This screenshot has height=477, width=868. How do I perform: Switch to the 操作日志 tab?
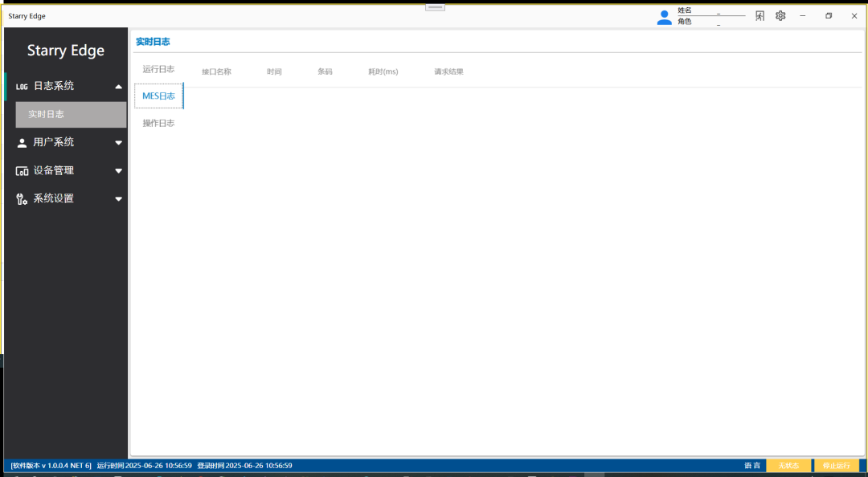click(158, 122)
